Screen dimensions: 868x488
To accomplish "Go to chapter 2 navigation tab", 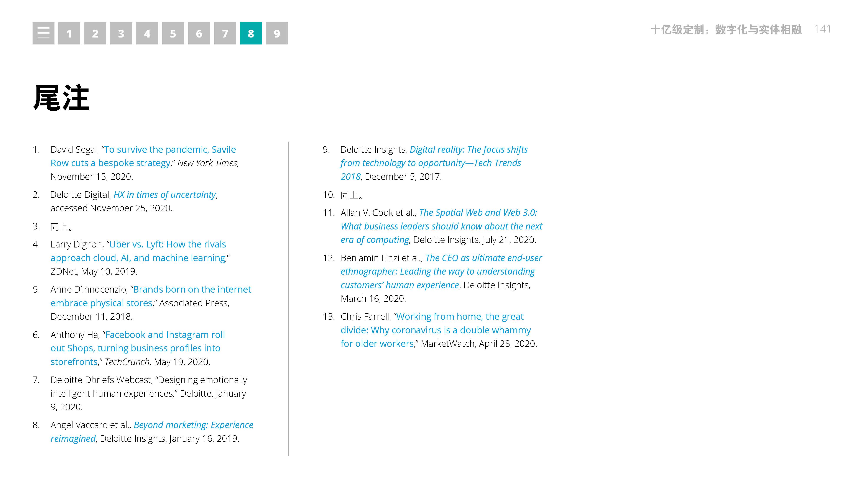I will click(x=95, y=33).
